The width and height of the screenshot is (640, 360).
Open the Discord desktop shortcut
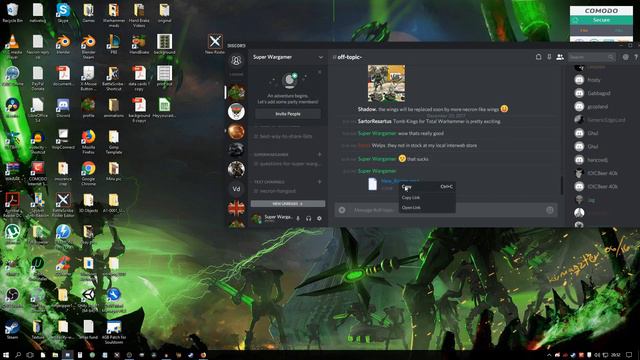pos(63,108)
